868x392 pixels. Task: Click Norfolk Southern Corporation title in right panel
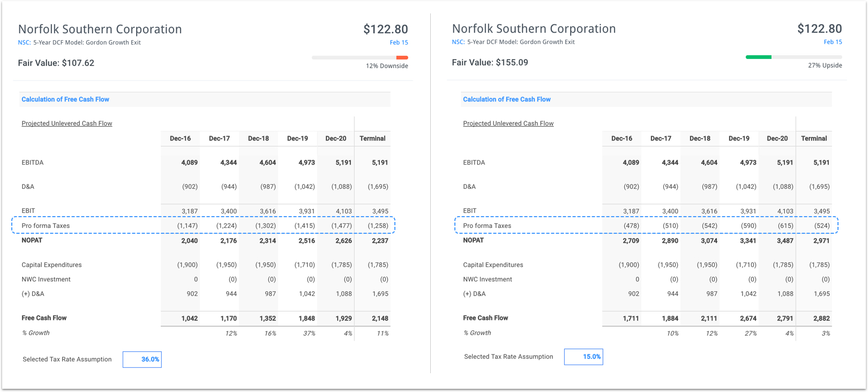(x=534, y=28)
